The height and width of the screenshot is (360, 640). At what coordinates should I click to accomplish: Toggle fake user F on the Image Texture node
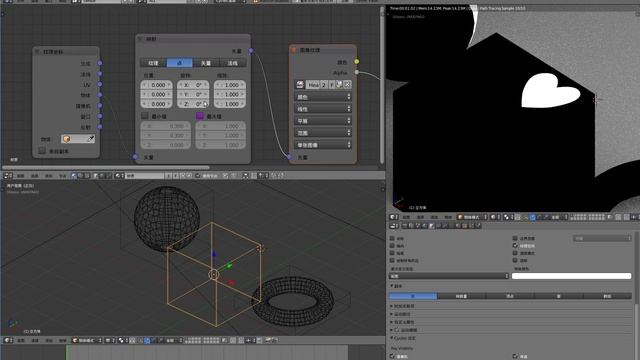point(331,84)
